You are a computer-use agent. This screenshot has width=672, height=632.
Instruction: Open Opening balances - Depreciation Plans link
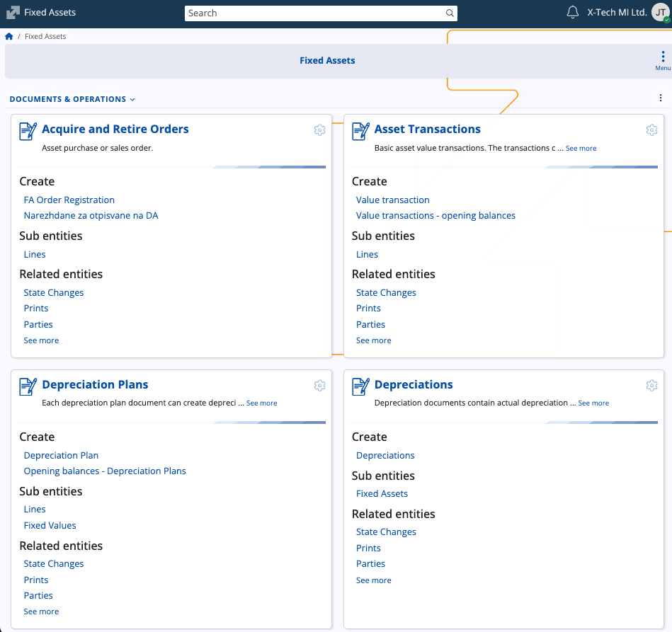click(105, 471)
